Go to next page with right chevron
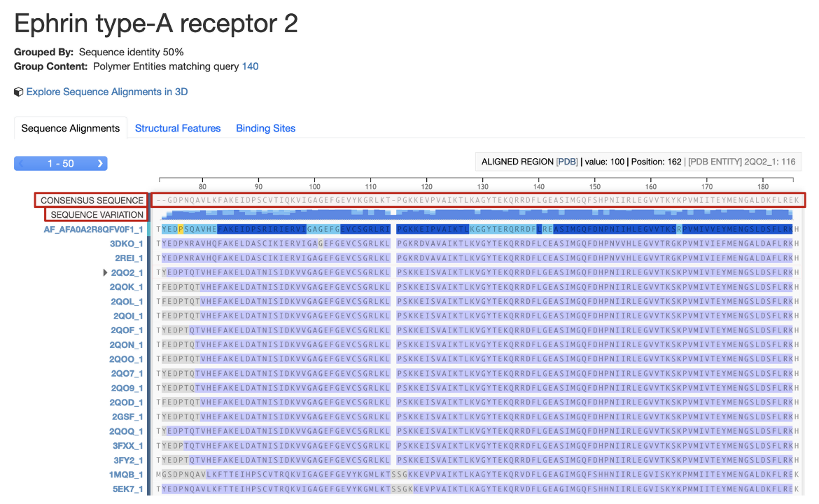This screenshot has height=504, width=819. point(100,164)
